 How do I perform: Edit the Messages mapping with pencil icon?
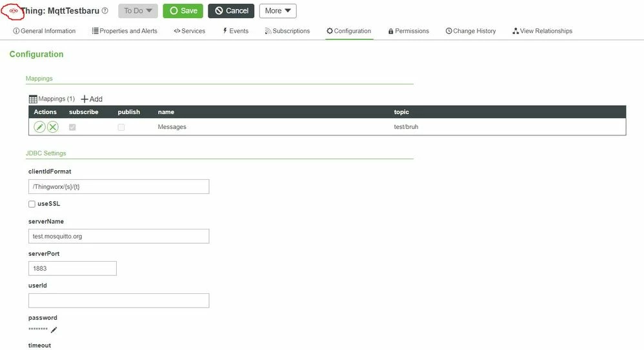coord(39,127)
